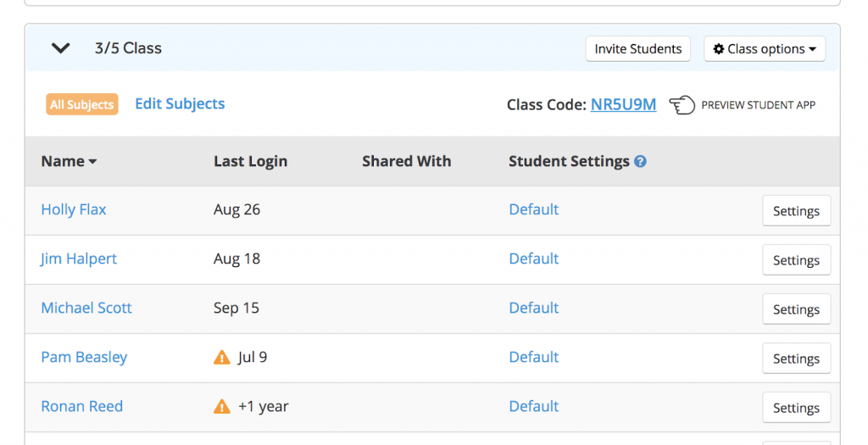Open class code NR5U9M link
This screenshot has height=445, width=868.
[623, 104]
